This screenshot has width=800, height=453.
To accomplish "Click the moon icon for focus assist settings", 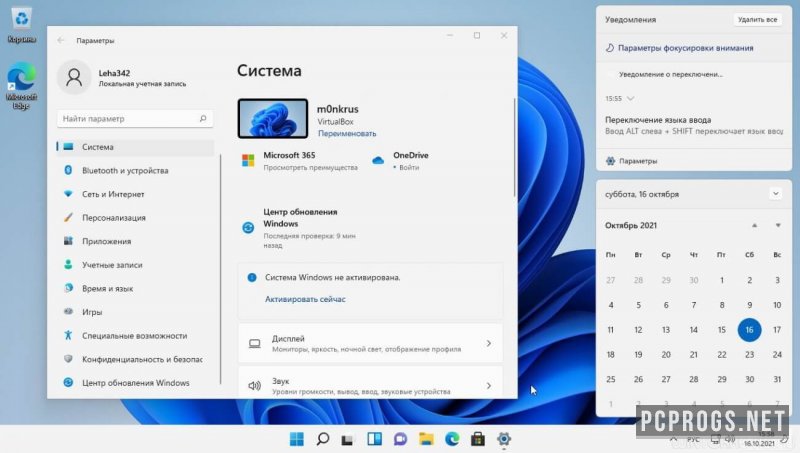I will point(610,47).
